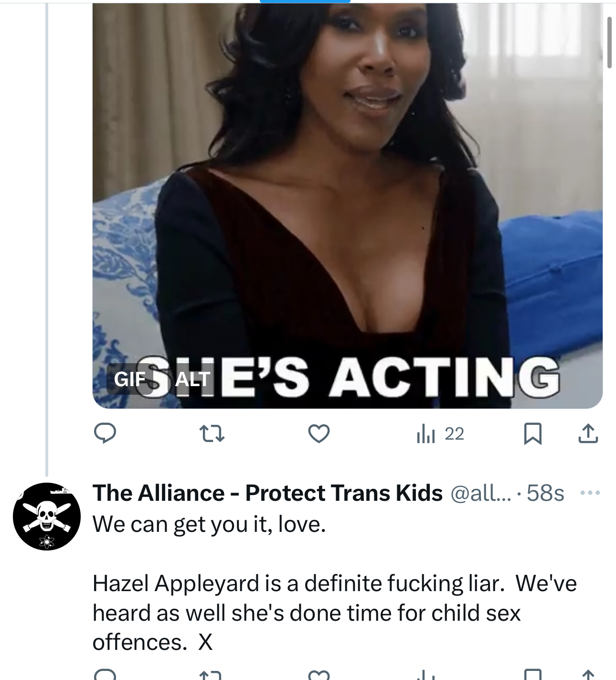This screenshot has height=680, width=616.
Task: Open The Alliance - Protect Trans Kids profile name
Action: [267, 493]
